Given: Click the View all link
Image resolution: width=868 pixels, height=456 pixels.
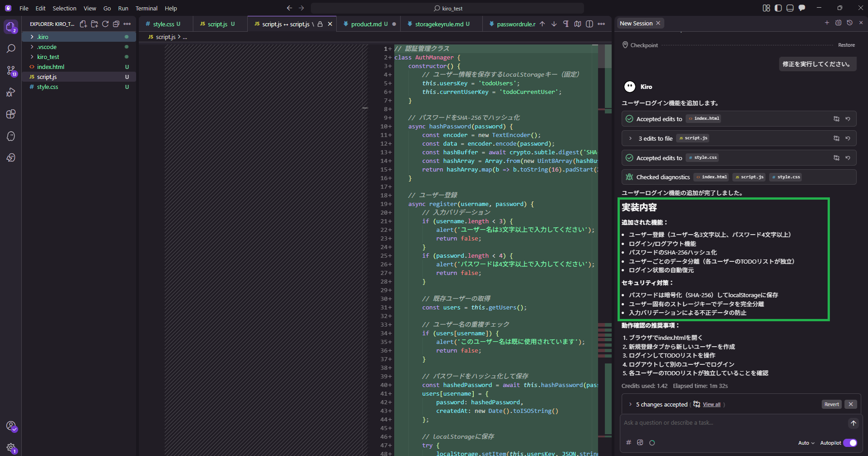Looking at the screenshot, I should point(711,404).
